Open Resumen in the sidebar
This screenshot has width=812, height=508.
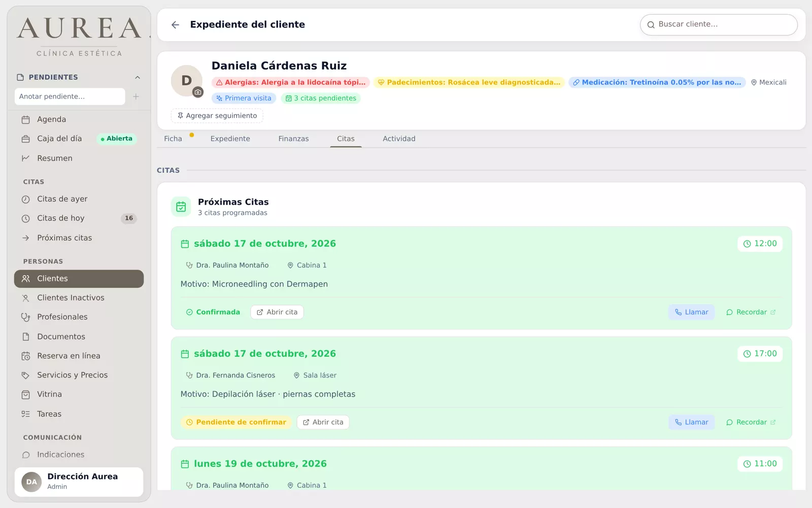(79, 158)
